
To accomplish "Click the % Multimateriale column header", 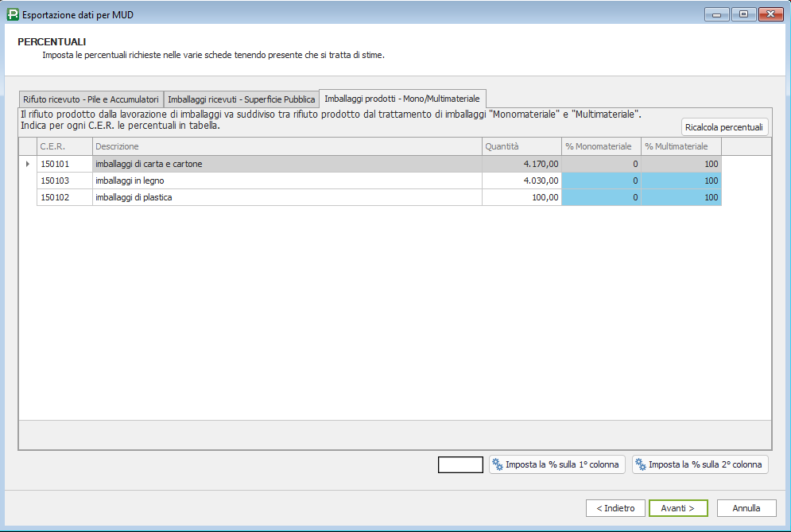I will [x=680, y=146].
